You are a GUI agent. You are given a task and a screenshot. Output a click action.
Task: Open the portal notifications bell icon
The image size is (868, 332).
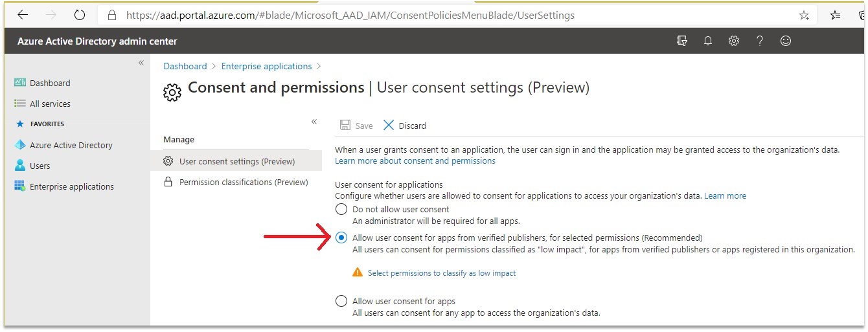[708, 41]
